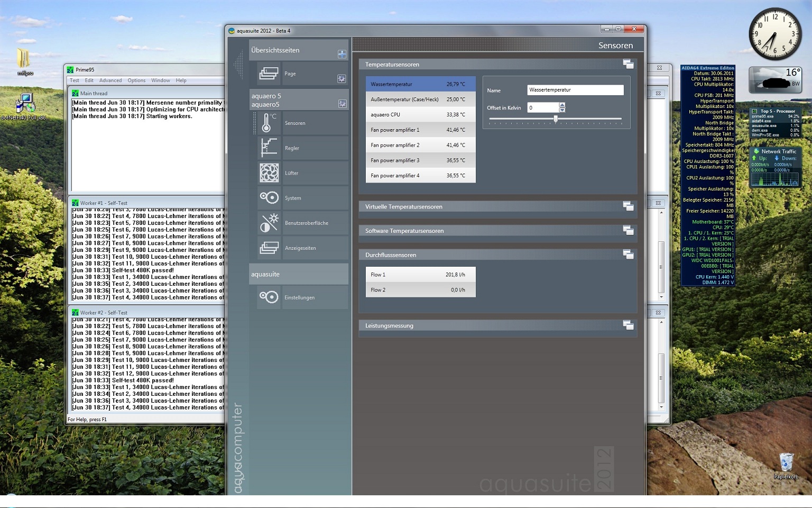This screenshot has height=508, width=812.
Task: Collapse the Durchflusssensoren section
Action: point(628,255)
